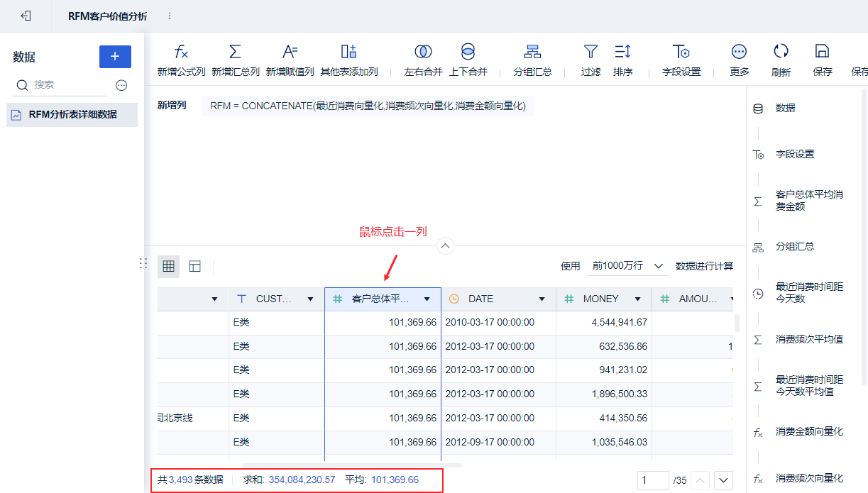This screenshot has height=493, width=868.
Task: Open dropdown arrow of CUST... column header
Action: pyautogui.click(x=310, y=299)
